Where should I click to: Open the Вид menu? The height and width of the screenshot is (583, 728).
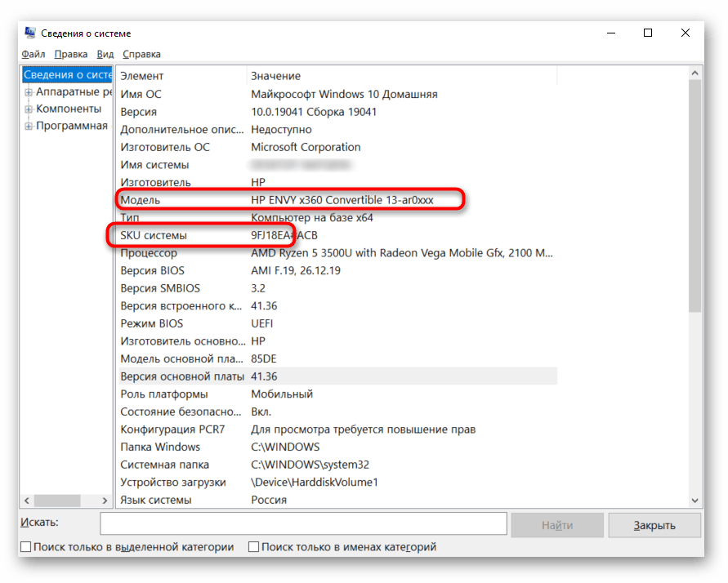point(105,54)
